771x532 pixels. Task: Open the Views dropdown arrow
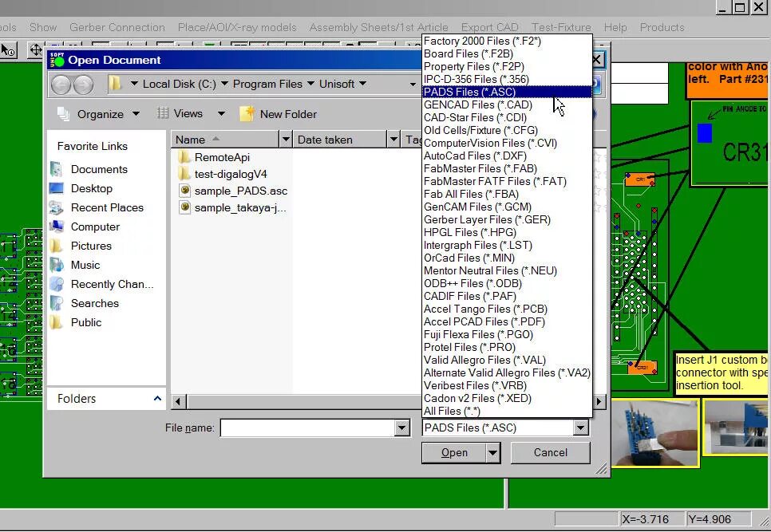tap(222, 114)
